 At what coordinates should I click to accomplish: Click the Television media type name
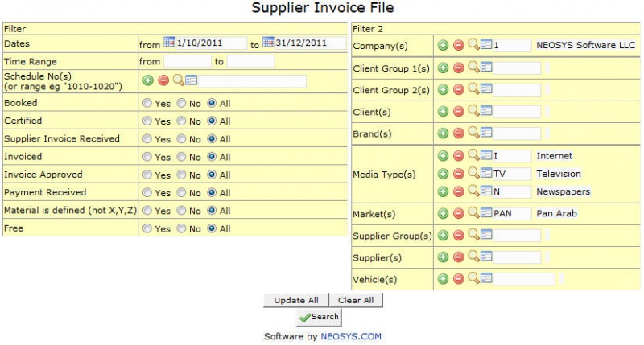click(559, 174)
